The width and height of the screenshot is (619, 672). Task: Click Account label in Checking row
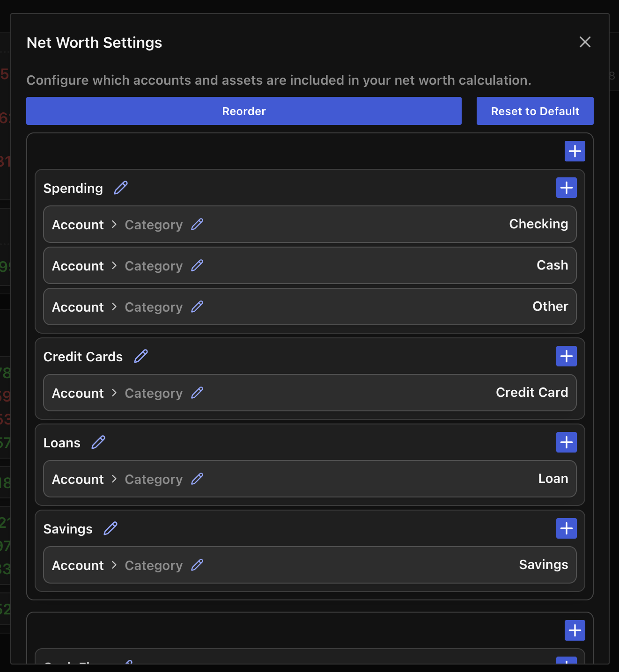coord(78,225)
